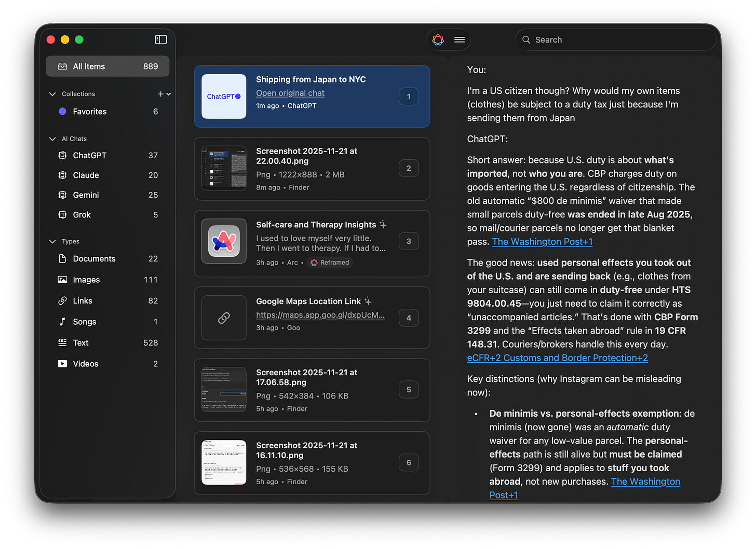Click the Arc app icon thumbnail

point(224,241)
